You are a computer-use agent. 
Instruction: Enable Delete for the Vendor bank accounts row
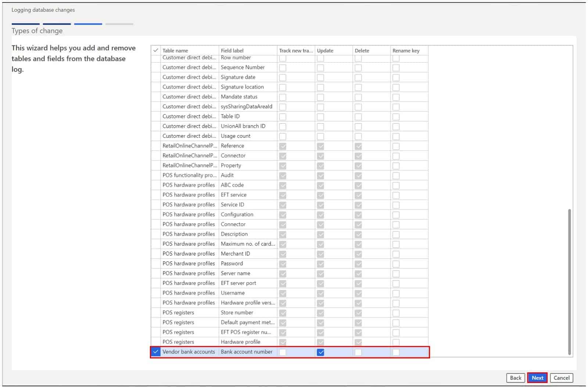click(358, 353)
